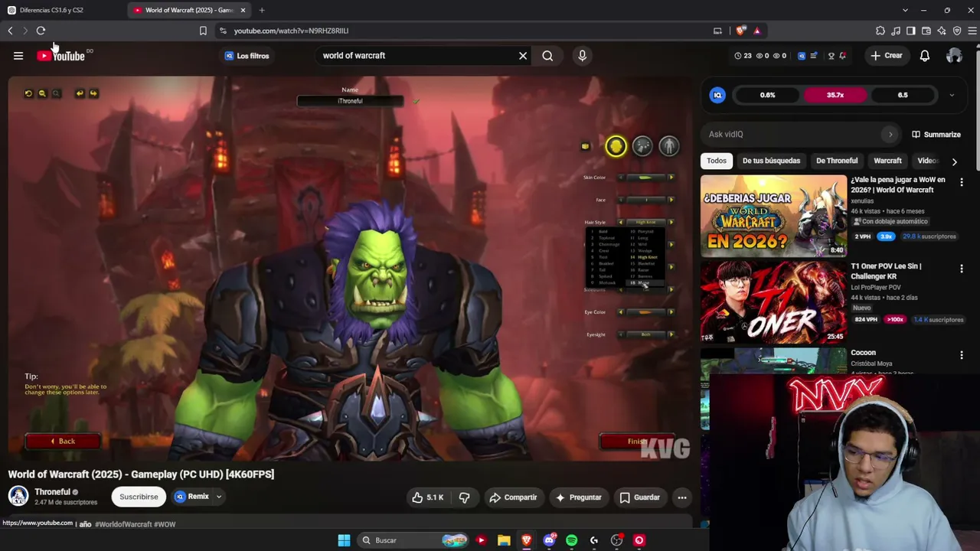Reload the page with the refresh icon
This screenshot has height=551, width=980.
tap(41, 31)
